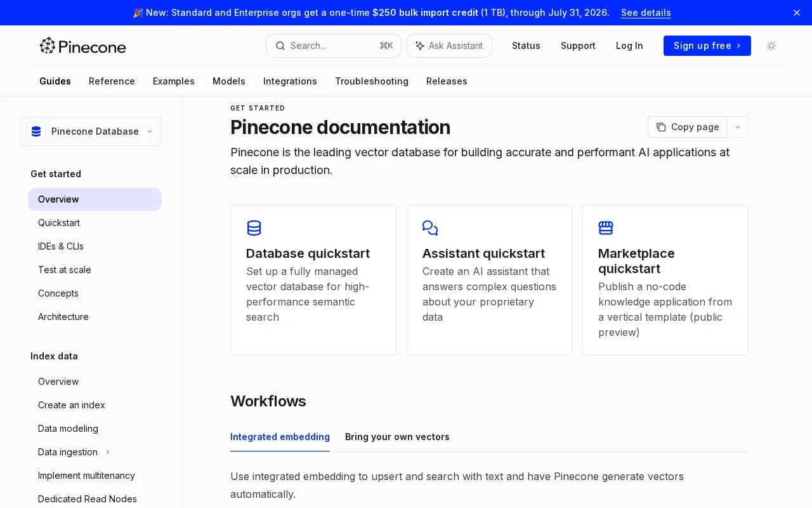Click the Pinecone documentation title
The height and width of the screenshot is (508, 812).
pyautogui.click(x=340, y=127)
